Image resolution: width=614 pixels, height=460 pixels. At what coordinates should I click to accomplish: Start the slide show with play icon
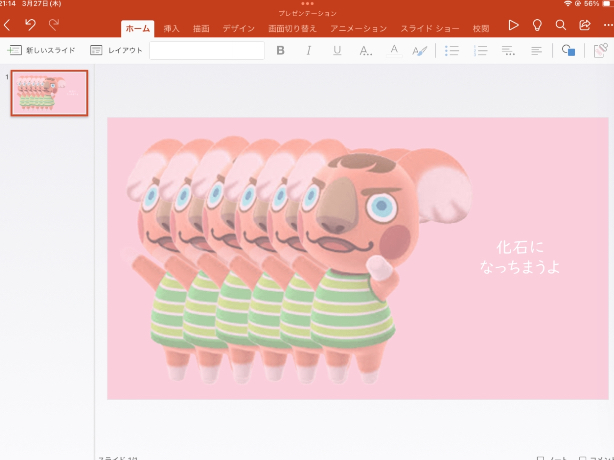513,25
